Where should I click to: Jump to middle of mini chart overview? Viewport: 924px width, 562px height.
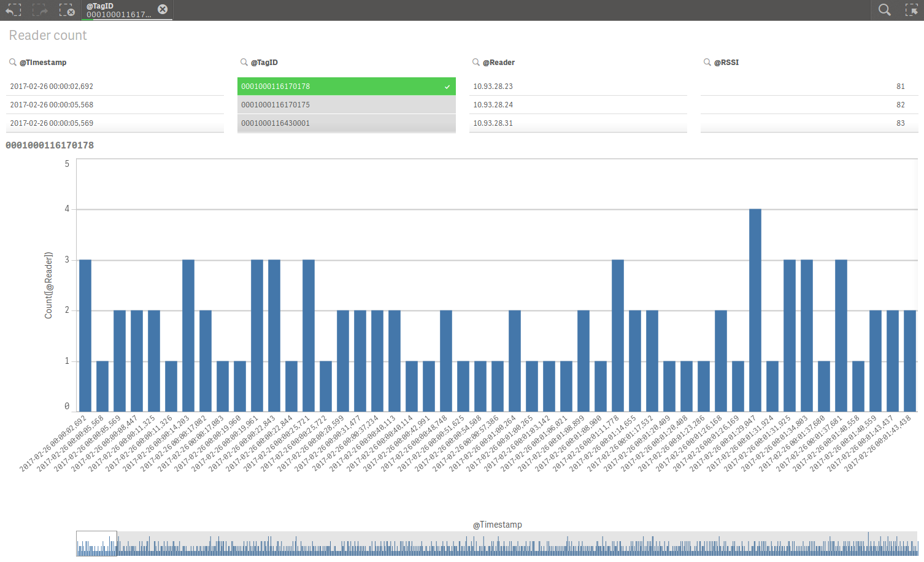(497, 544)
